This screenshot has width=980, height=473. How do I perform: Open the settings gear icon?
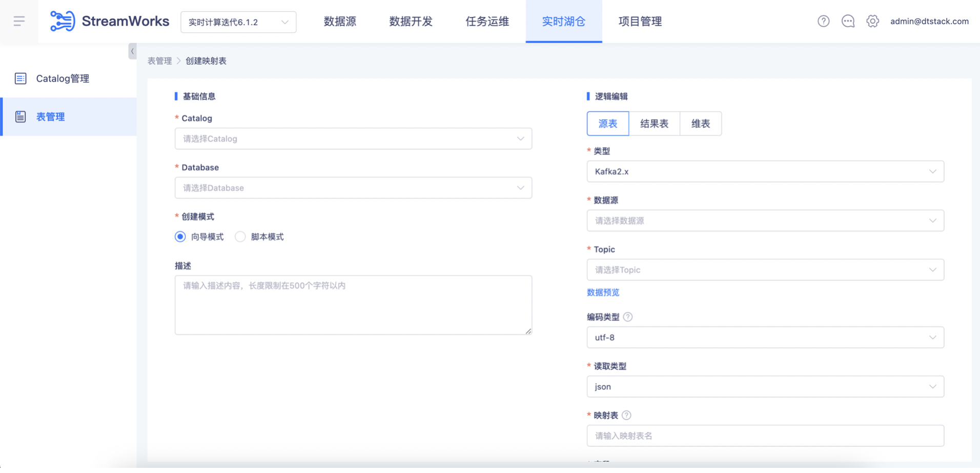872,21
